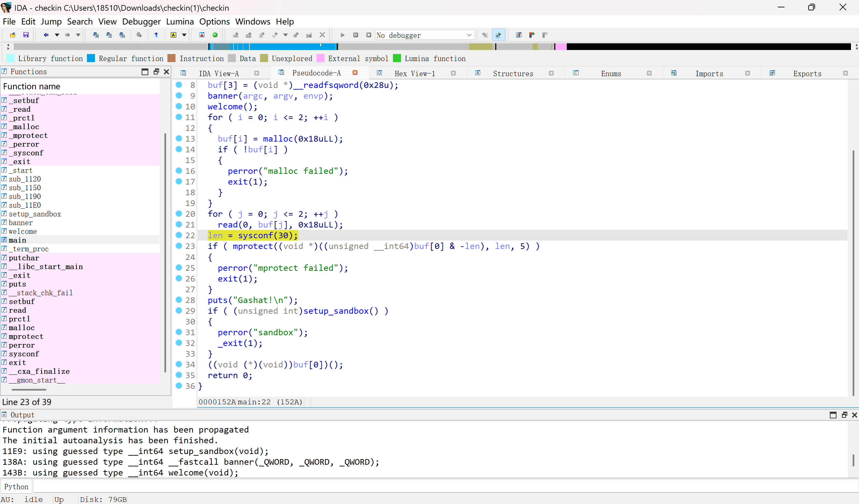Jump back with the blue left arrow
This screenshot has width=859, height=504.
46,35
